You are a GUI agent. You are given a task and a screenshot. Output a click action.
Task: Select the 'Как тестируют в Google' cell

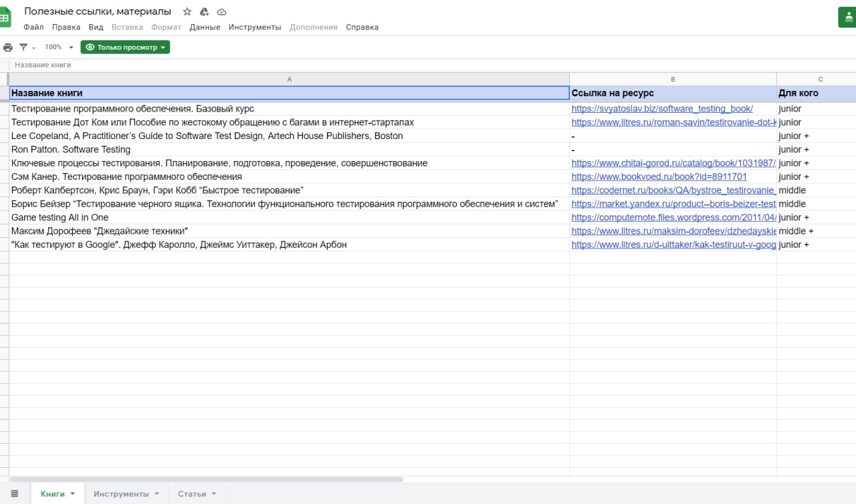[290, 245]
